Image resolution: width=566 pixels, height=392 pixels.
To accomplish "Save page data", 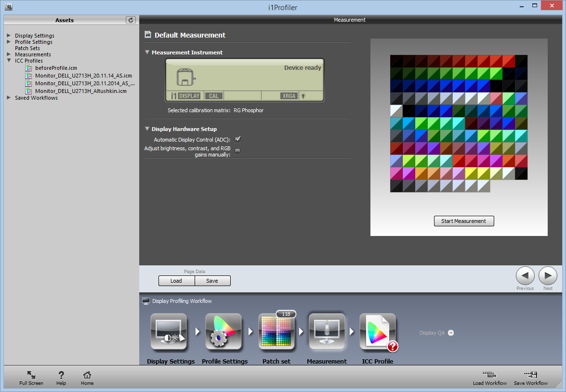I will tap(212, 281).
